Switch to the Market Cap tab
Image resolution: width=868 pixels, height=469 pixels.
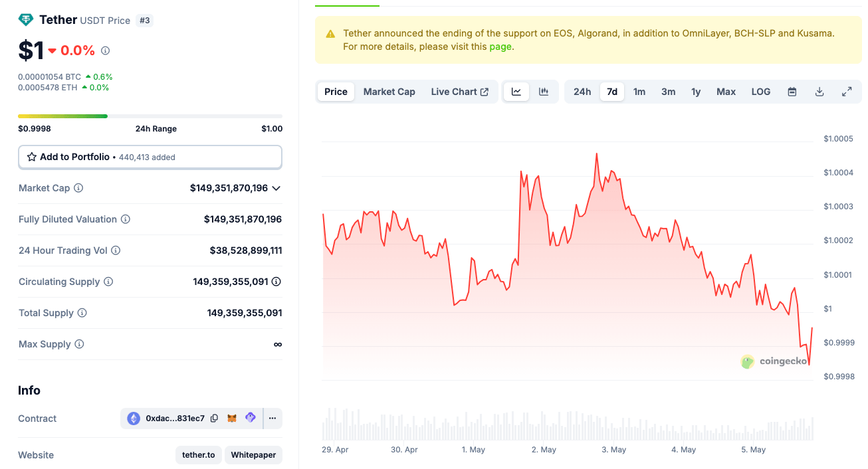389,91
